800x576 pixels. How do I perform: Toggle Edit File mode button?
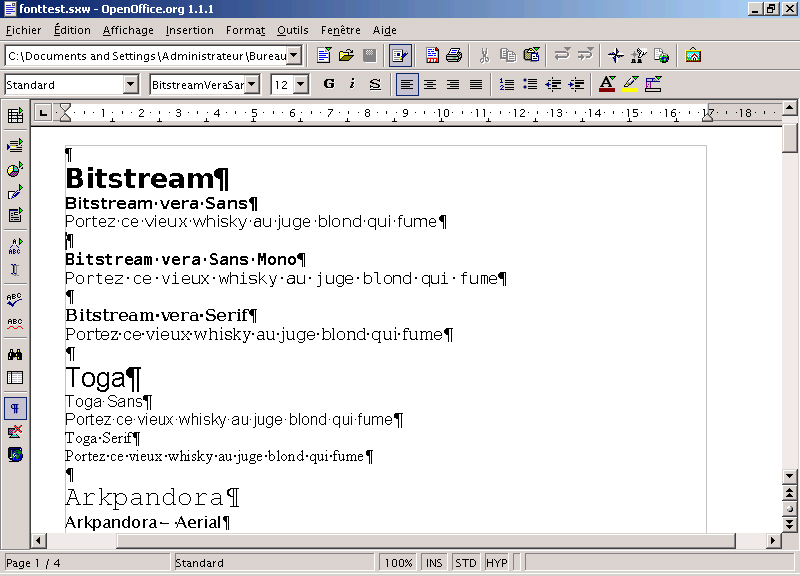click(x=401, y=55)
